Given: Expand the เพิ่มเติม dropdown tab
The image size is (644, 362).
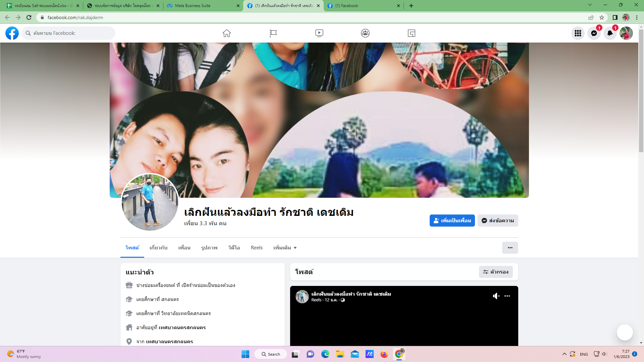Looking at the screenshot, I should 285,248.
